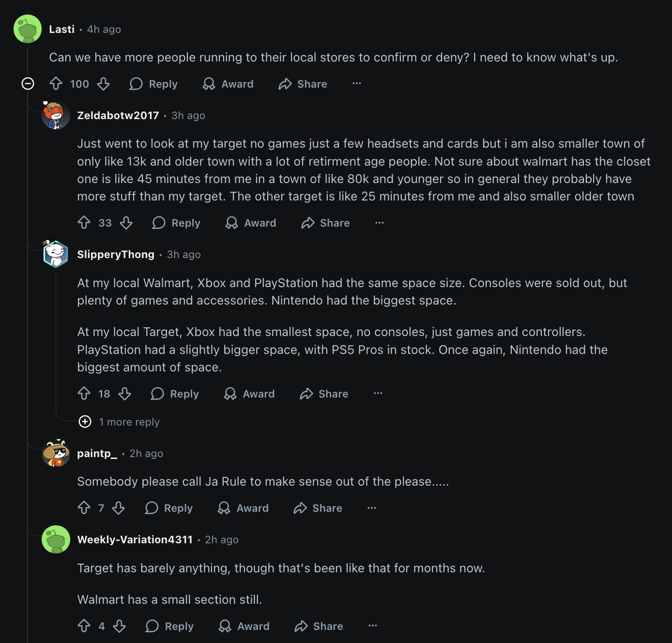
Task: Click Share arrow on SlipperyThong's comment
Action: [x=306, y=394]
